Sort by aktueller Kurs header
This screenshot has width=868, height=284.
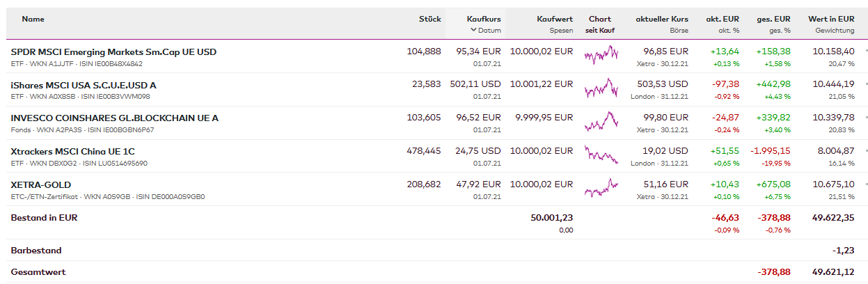(661, 19)
